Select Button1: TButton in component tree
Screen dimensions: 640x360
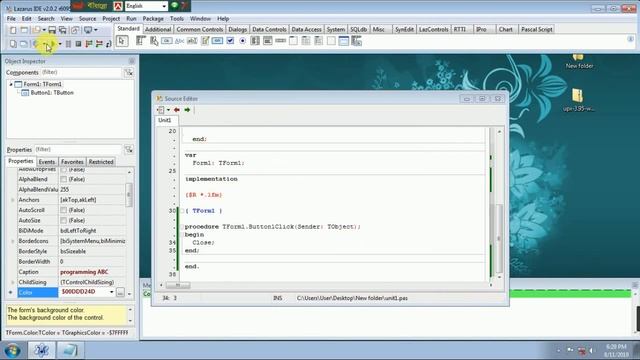(x=52, y=93)
